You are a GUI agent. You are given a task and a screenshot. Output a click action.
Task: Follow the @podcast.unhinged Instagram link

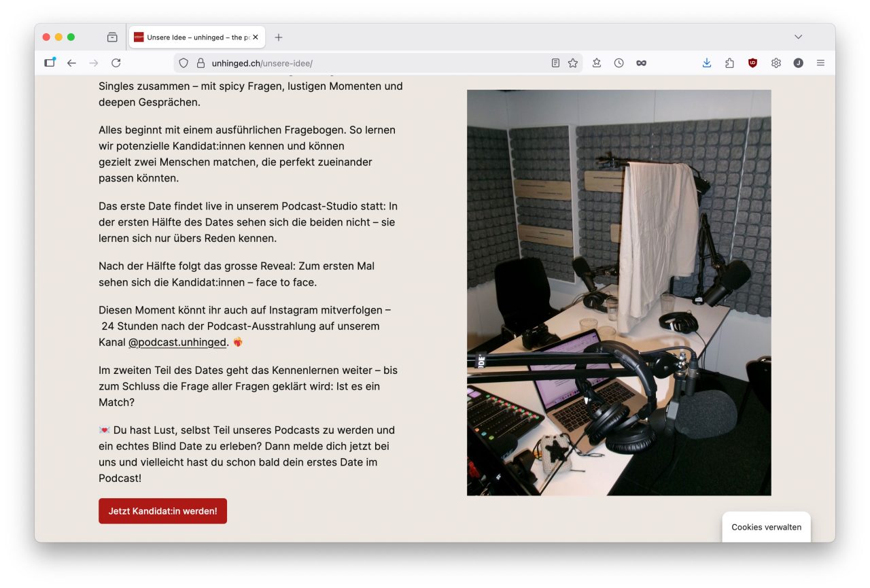[177, 343]
